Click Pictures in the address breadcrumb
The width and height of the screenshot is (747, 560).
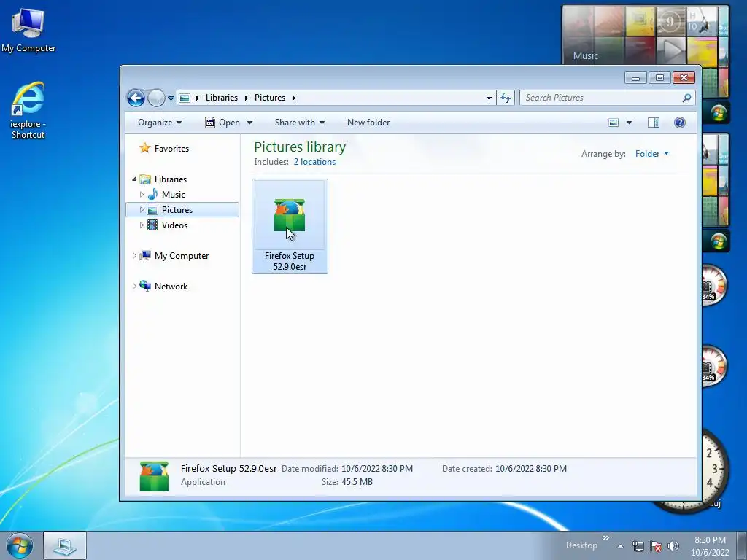click(x=270, y=98)
